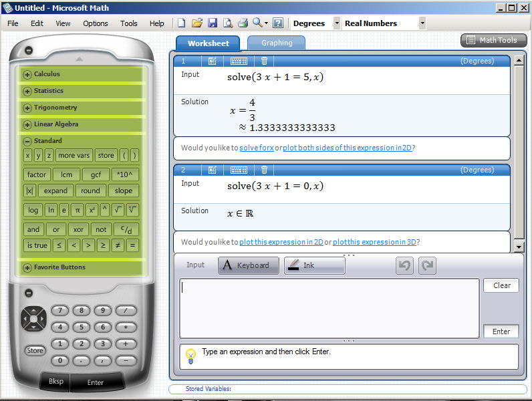Click inside the expression input box

329,308
